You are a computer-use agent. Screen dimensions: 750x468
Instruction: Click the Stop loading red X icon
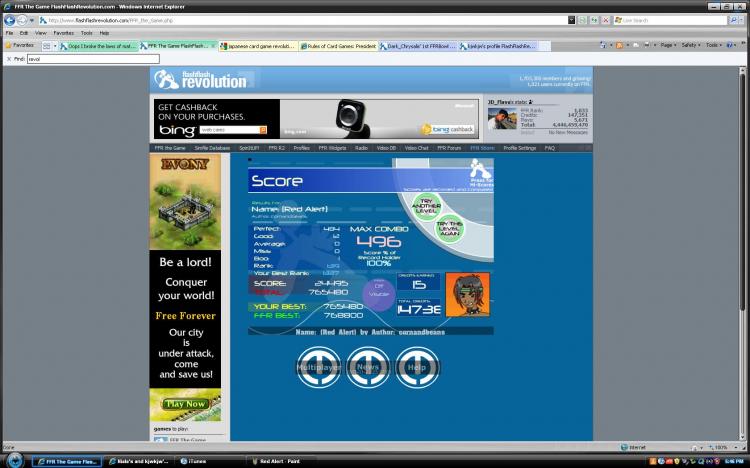[x=606, y=20]
